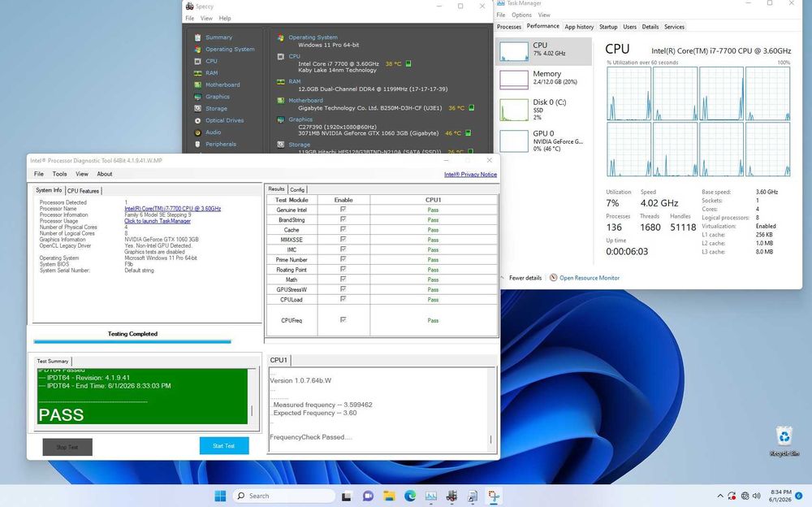Select the RAM icon in Speccy sidebar
Viewport: 812px width, 507px height.
[197, 73]
